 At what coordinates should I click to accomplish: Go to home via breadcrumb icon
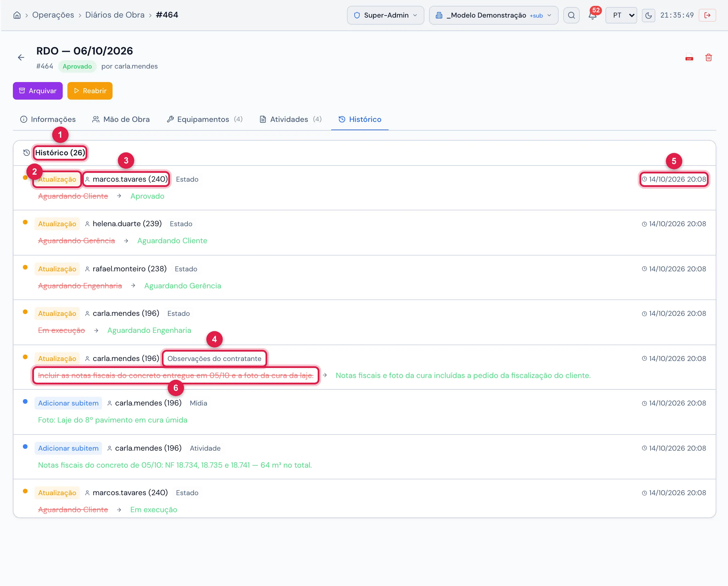[x=17, y=15]
